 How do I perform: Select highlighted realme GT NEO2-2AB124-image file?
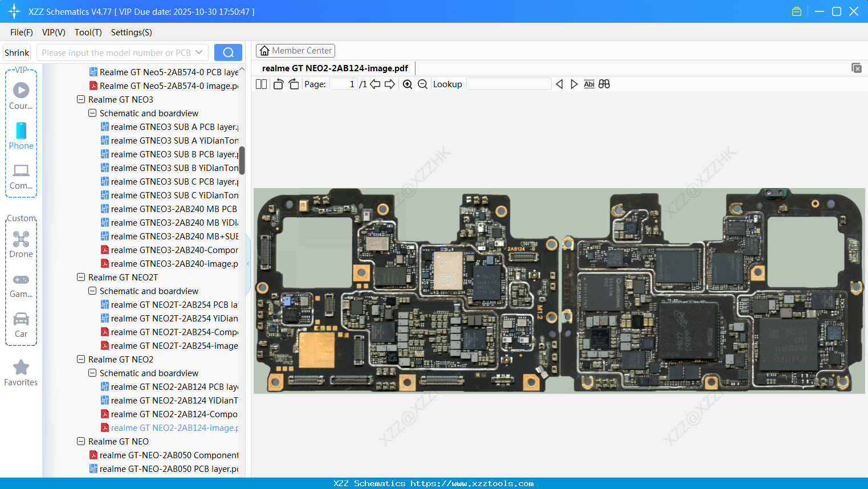(170, 427)
